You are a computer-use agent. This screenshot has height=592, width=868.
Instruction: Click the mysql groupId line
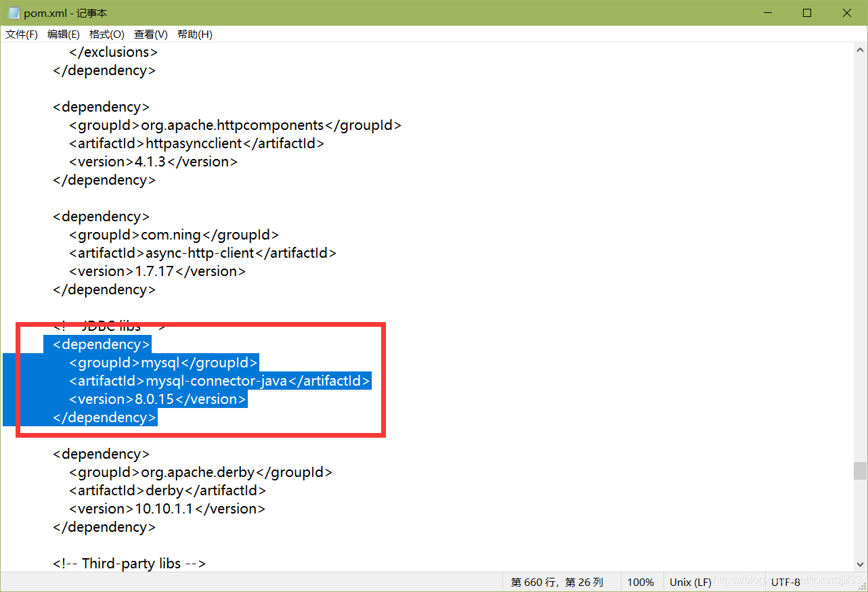(x=163, y=363)
